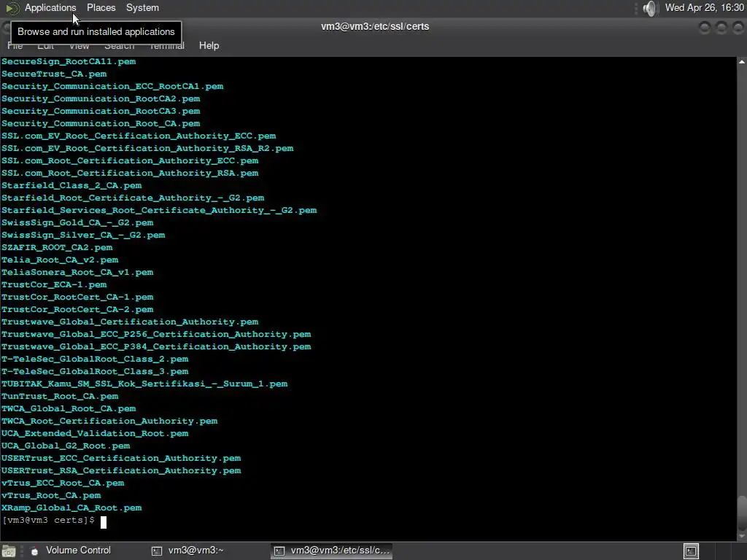The image size is (747, 560).
Task: Click SSL.com_EV_Root_Certification_Authority_RSA_R2.pem line
Action: (147, 148)
